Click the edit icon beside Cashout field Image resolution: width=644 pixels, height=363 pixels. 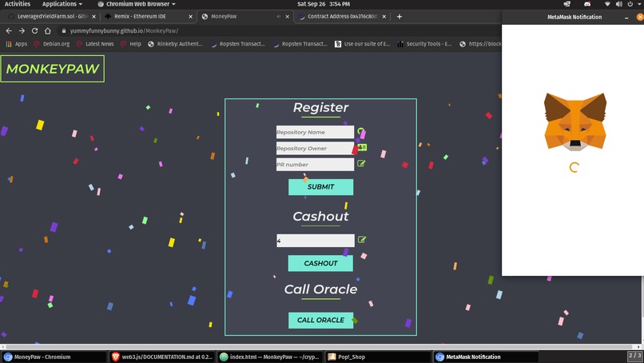click(x=362, y=240)
